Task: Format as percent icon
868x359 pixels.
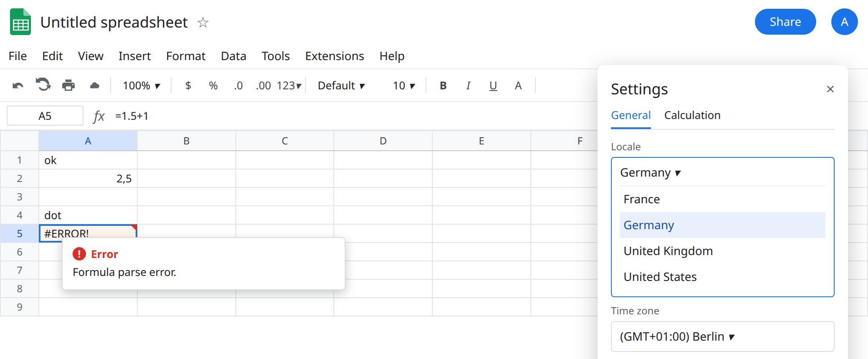Action: [x=213, y=86]
